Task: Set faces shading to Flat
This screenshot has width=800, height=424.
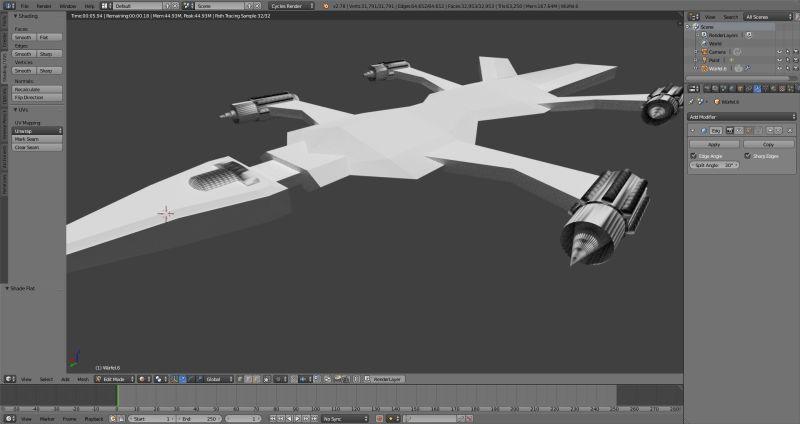Action: 49,37
